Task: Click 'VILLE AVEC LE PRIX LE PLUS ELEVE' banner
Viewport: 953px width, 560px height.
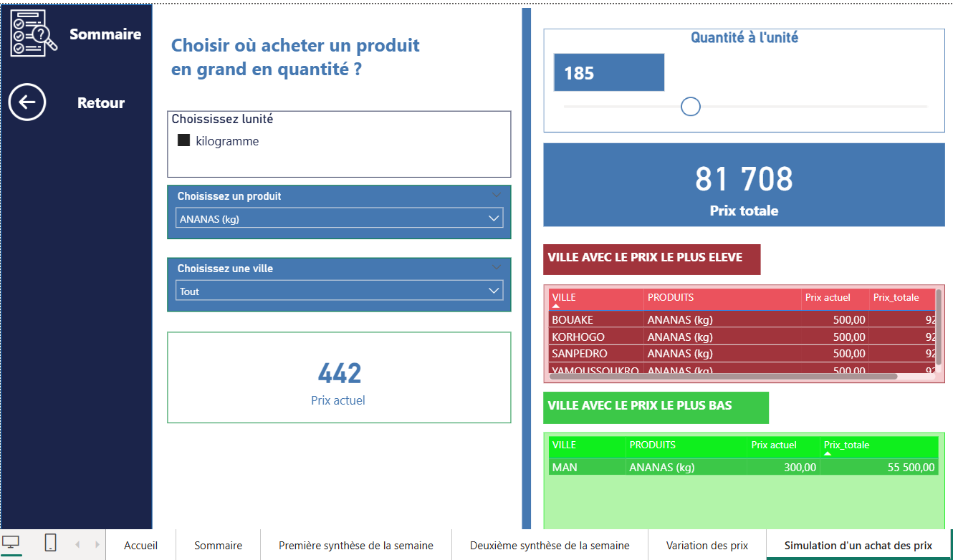Action: (x=651, y=259)
